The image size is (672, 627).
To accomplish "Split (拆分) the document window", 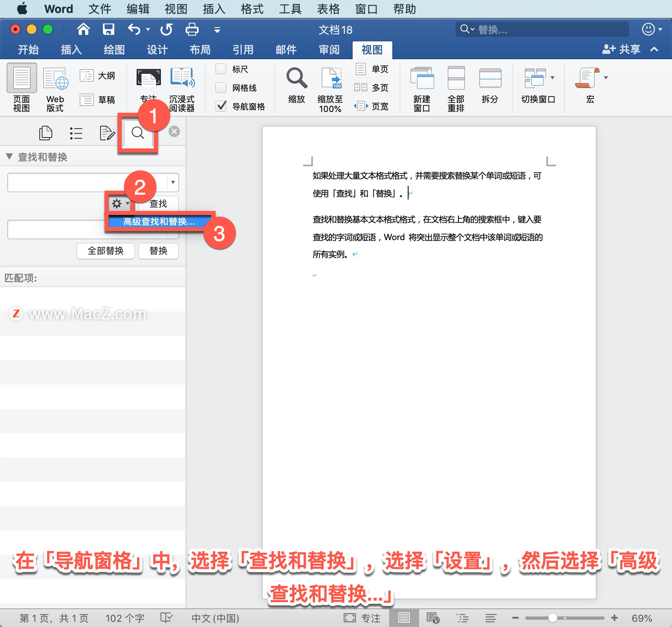I will coord(490,86).
